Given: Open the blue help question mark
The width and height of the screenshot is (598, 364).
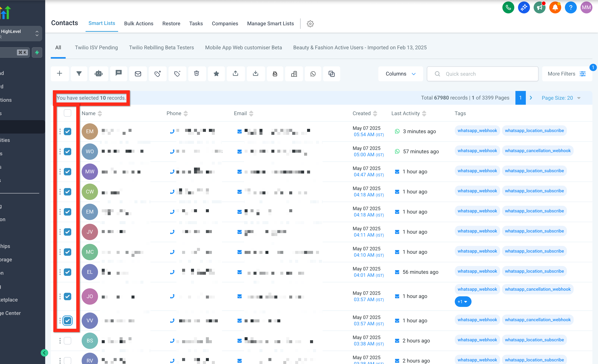Looking at the screenshot, I should [x=571, y=7].
